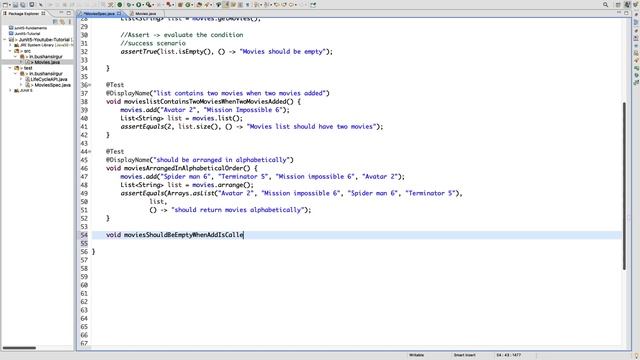
Task: Select Movies.java in Package Explorer
Action: pyautogui.click(x=47, y=62)
